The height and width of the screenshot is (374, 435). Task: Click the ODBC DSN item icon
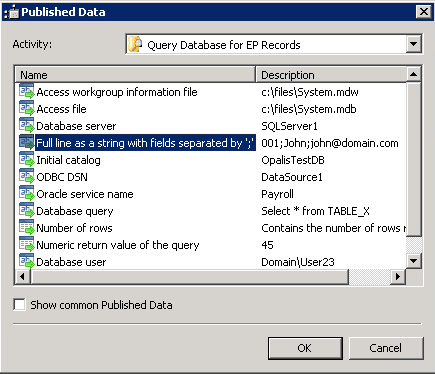(27, 177)
